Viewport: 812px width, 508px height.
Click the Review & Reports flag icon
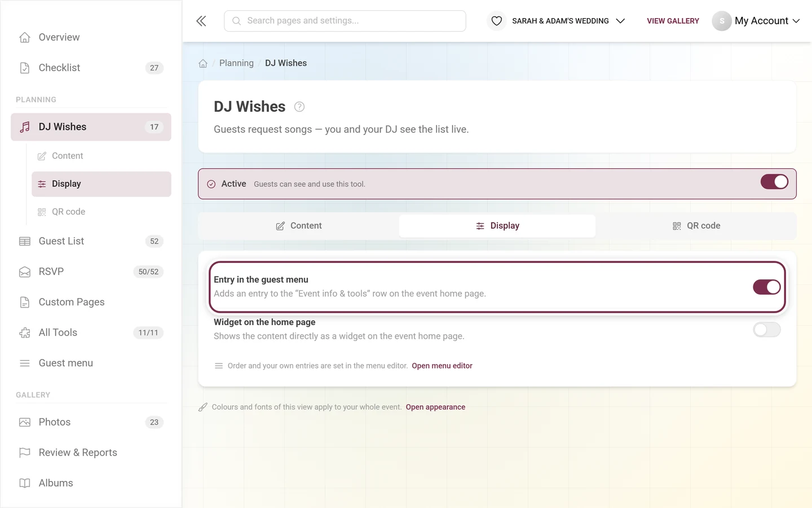coord(25,453)
